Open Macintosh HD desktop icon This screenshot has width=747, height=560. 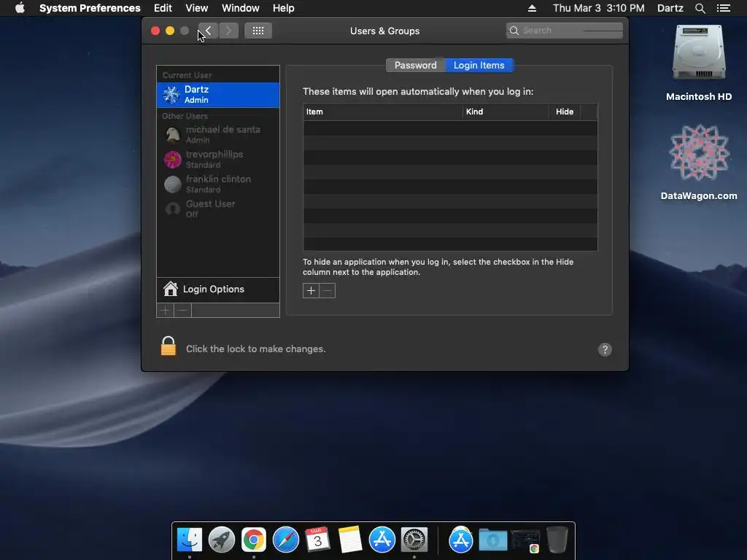pos(698,63)
